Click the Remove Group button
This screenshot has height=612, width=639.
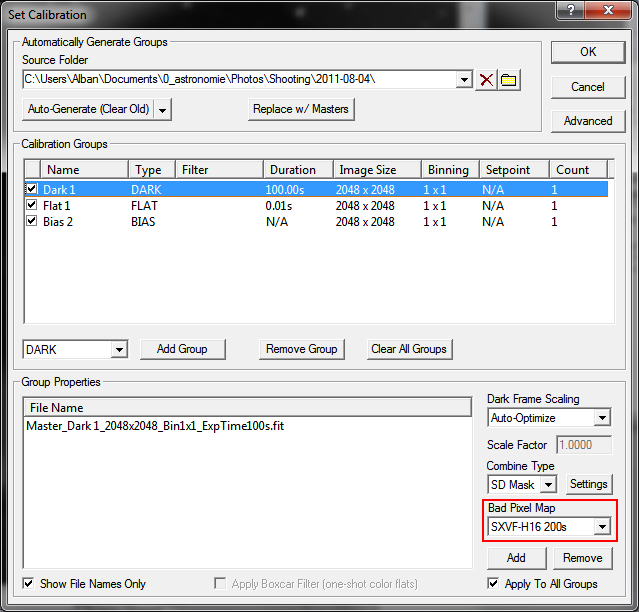pyautogui.click(x=302, y=349)
